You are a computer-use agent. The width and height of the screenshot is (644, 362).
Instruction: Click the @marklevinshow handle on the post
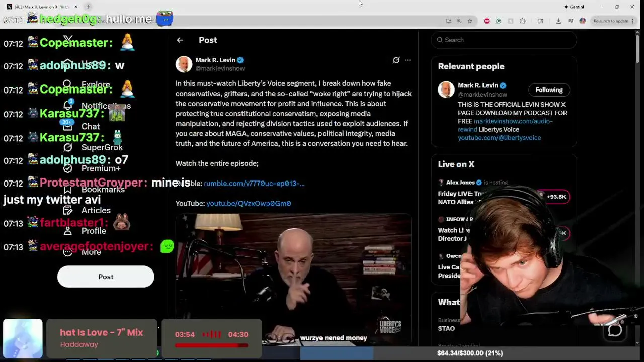(x=220, y=68)
